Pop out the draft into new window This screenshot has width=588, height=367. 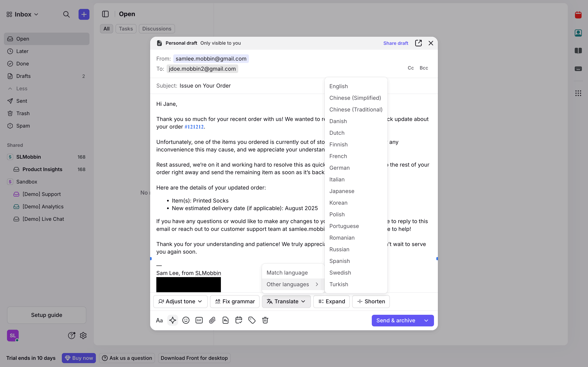pos(418,43)
